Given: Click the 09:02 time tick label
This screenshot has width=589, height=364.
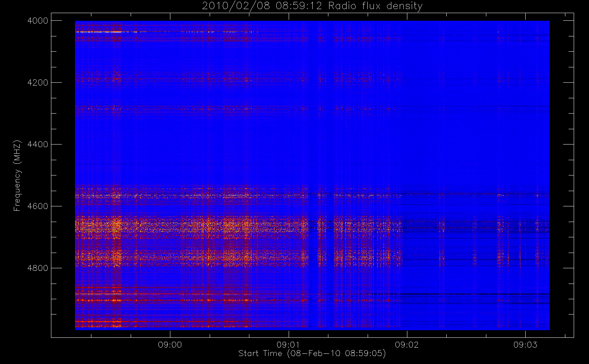Looking at the screenshot, I should click(407, 345).
